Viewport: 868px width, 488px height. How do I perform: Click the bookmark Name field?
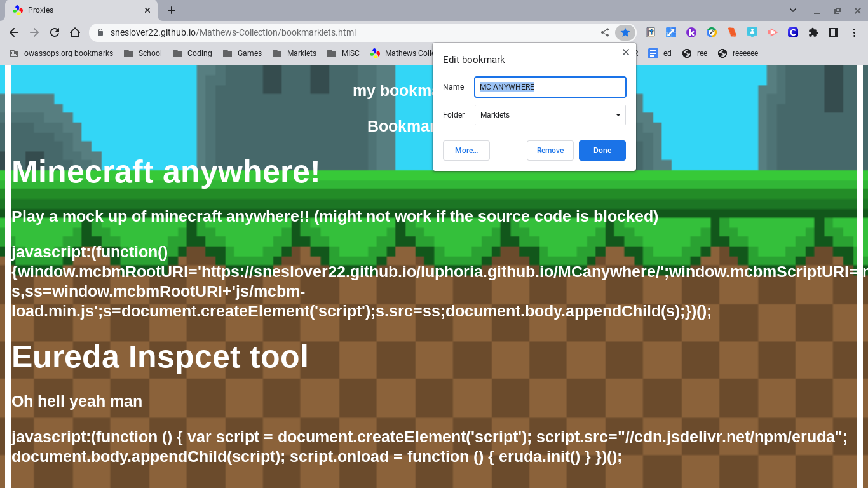[x=550, y=87]
